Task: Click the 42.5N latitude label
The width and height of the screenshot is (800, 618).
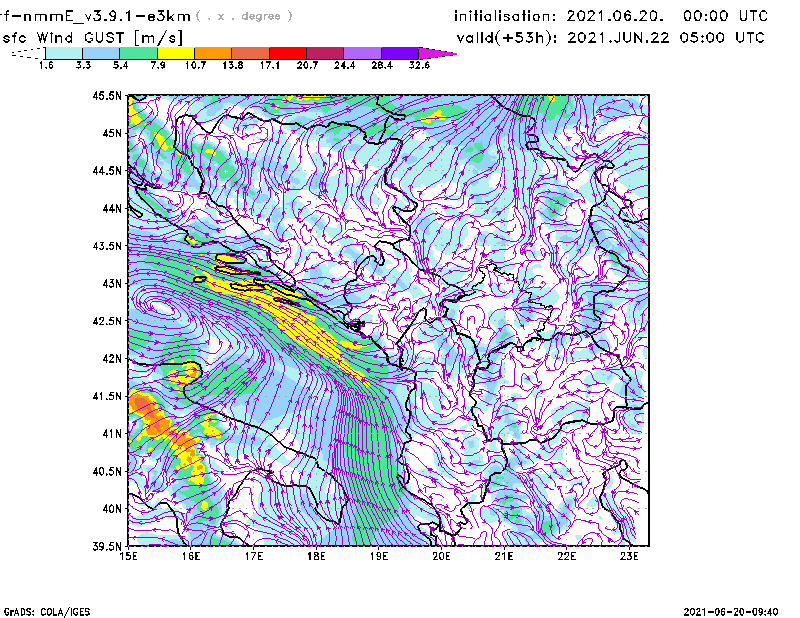Action: pyautogui.click(x=108, y=321)
